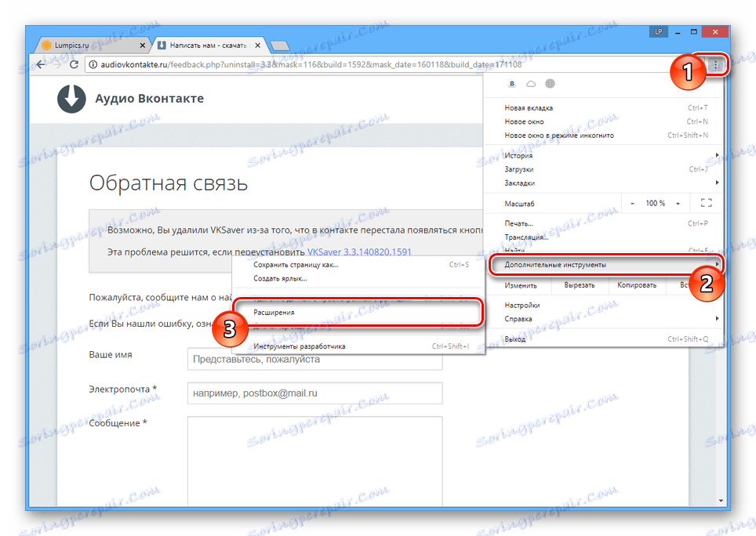This screenshot has height=536, width=756.
Task: Choose 'Создать ярлык...' in submenu
Action: 358,278
